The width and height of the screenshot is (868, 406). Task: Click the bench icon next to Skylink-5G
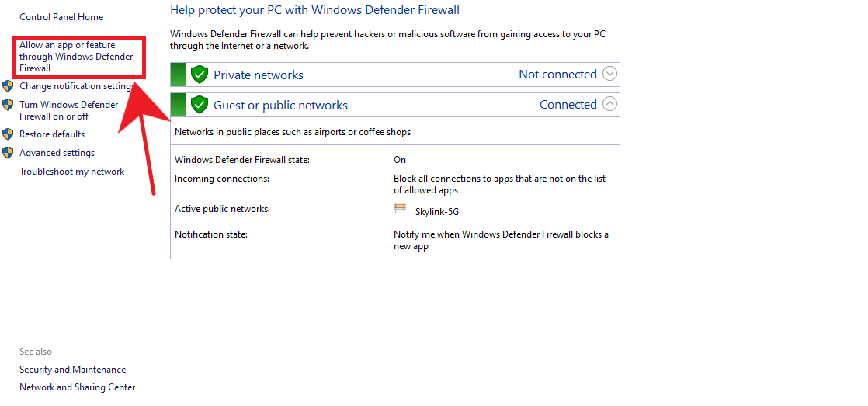click(400, 210)
